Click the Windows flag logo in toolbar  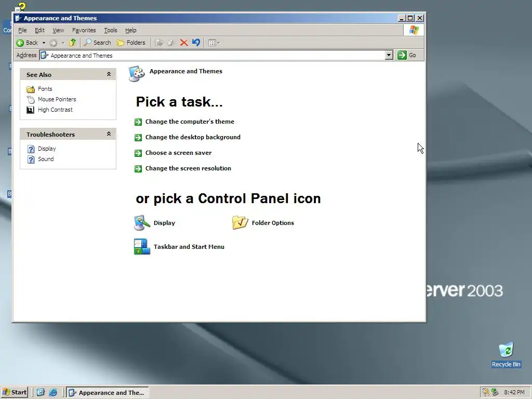coord(414,30)
